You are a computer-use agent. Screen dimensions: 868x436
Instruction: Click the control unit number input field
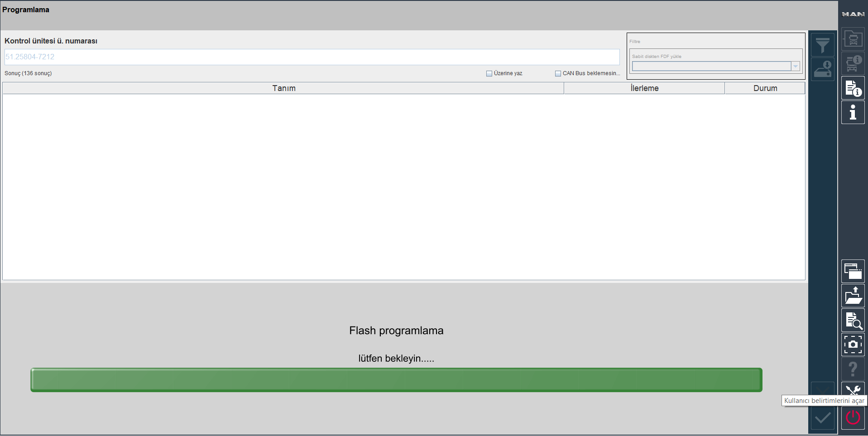[312, 57]
